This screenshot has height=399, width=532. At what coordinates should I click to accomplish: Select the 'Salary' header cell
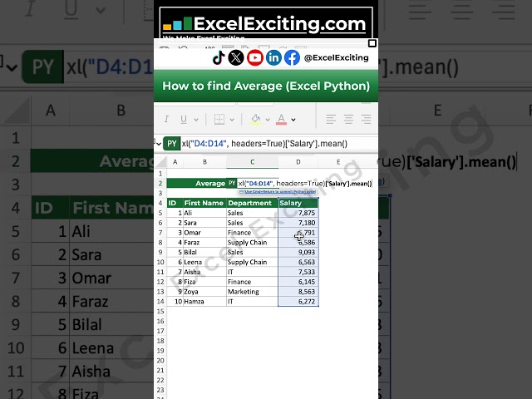(x=298, y=203)
